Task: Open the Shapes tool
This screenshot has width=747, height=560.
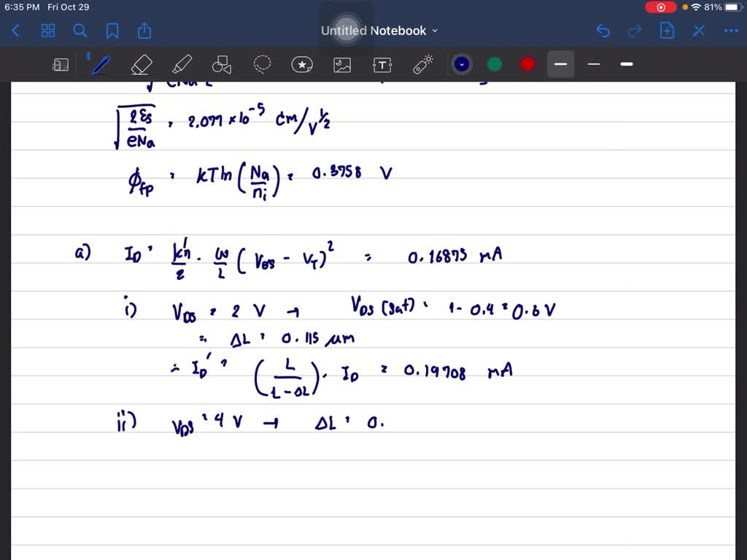Action: [x=221, y=64]
